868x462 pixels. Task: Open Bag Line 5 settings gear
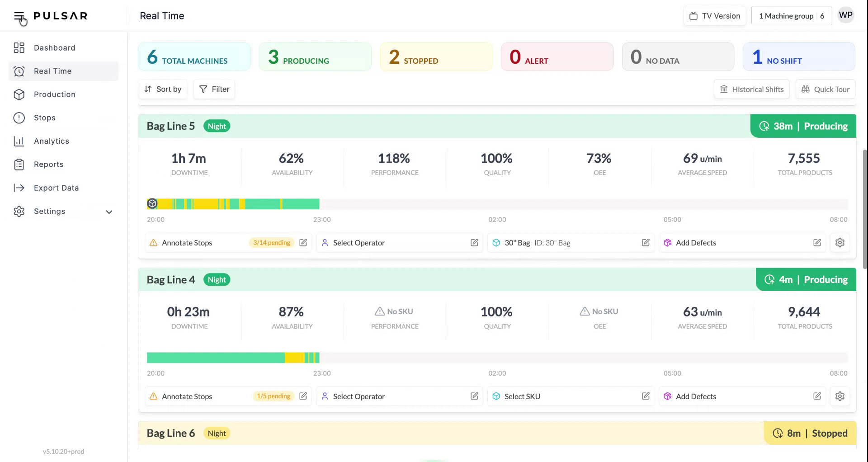pos(840,243)
